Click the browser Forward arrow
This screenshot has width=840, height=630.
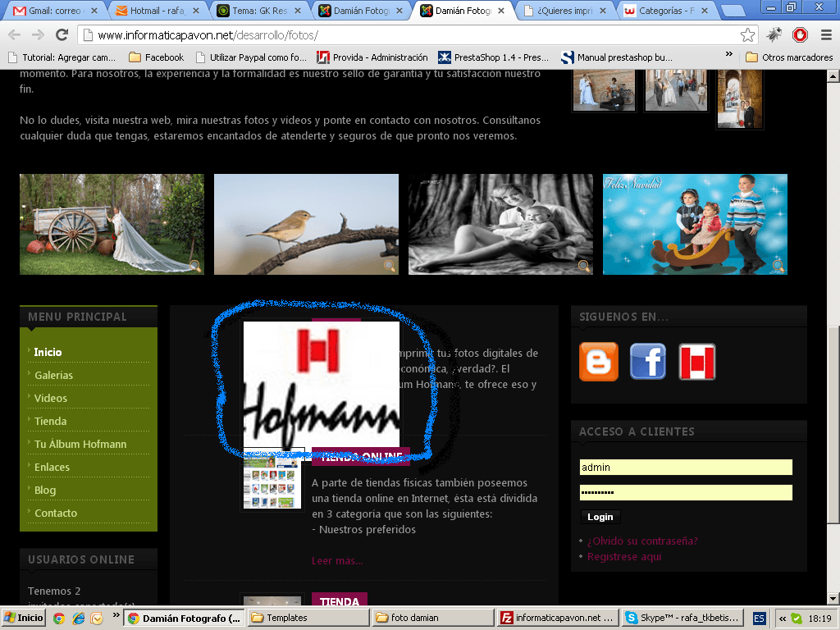38,35
